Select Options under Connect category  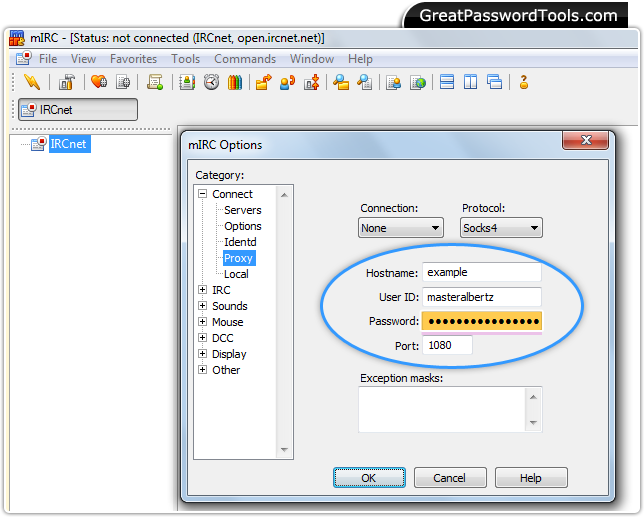coord(243,226)
